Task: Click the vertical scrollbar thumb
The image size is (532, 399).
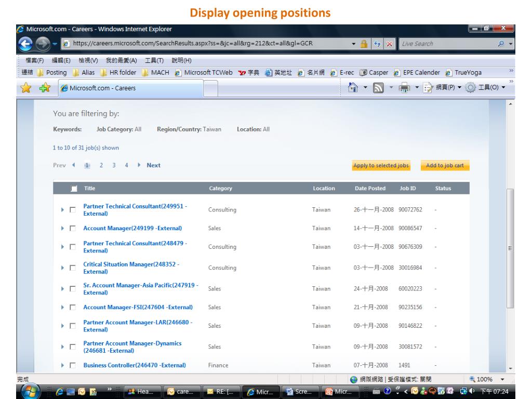Action: point(510,248)
